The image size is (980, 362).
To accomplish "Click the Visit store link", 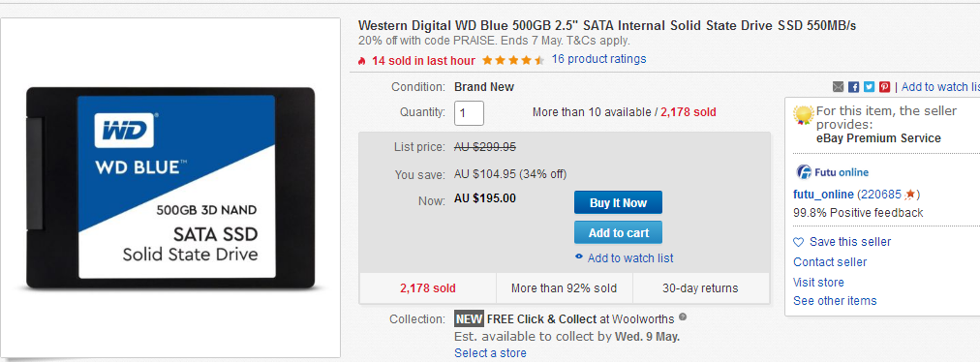I will point(818,282).
